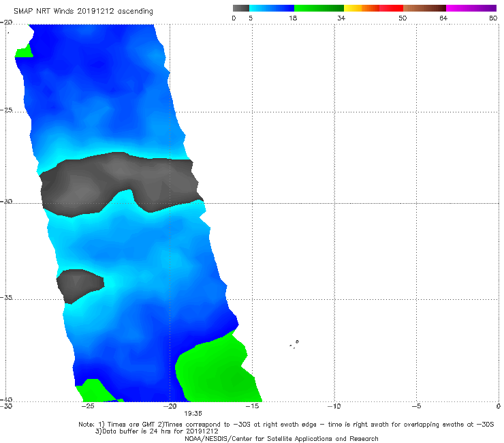This screenshot has width=504, height=443.
Task: Click the longitude axis label "-15"
Action: click(252, 406)
